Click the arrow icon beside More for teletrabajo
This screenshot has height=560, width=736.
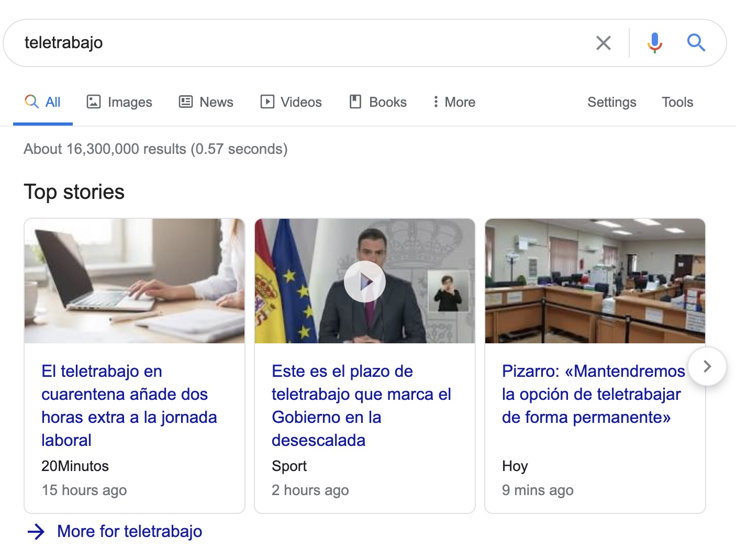(36, 532)
